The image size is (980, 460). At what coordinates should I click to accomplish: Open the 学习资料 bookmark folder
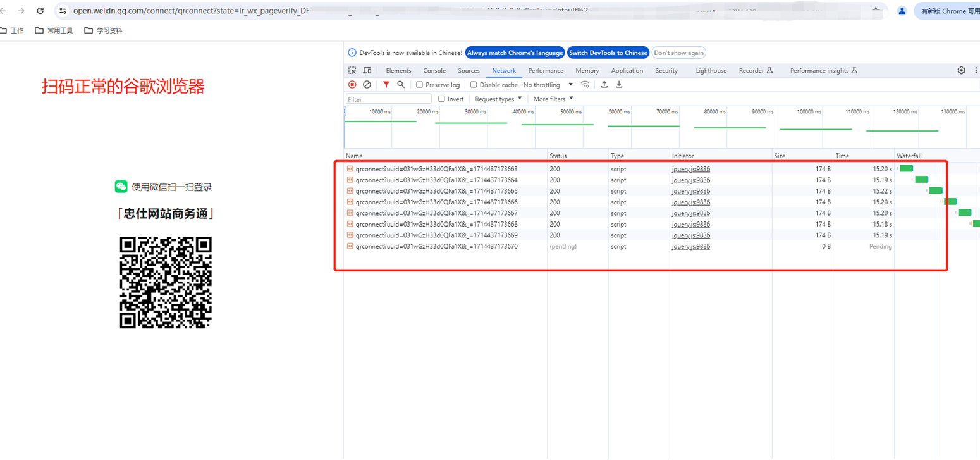coord(104,30)
